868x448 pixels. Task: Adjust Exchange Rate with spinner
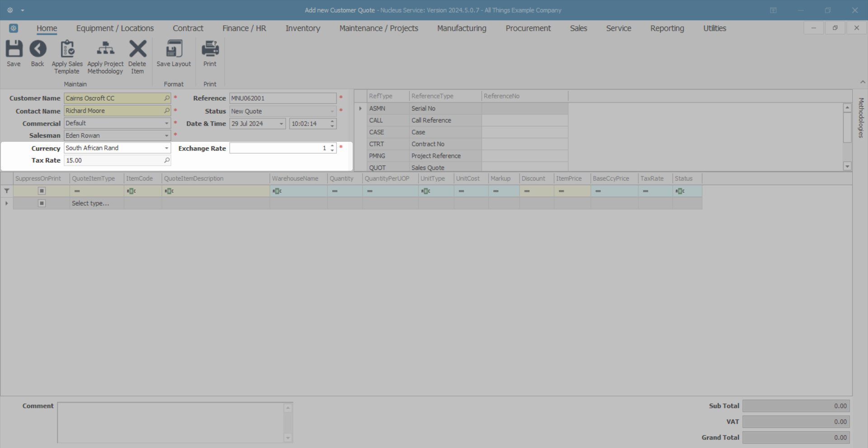332,148
